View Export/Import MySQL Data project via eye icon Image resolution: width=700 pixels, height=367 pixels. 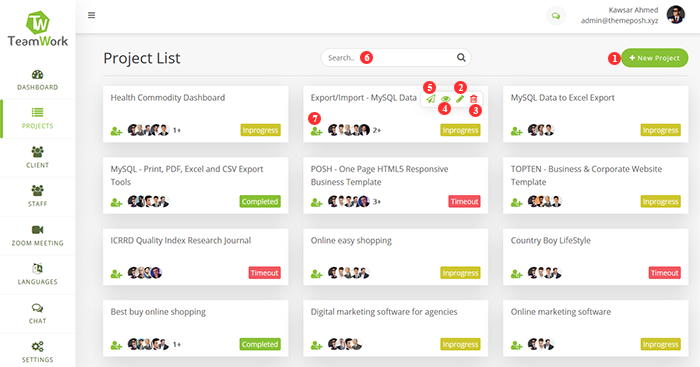coord(445,99)
